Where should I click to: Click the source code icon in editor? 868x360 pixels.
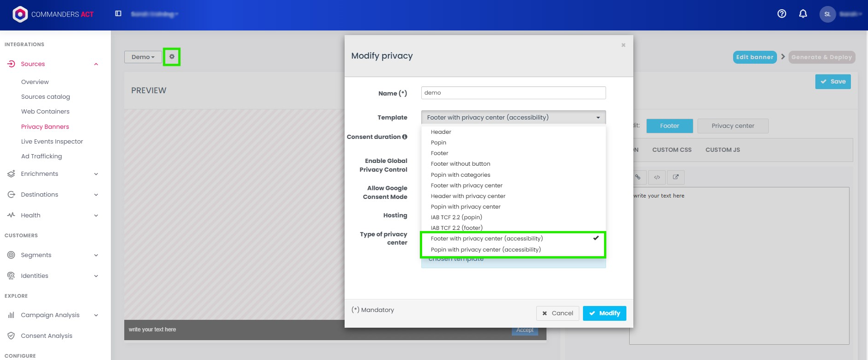[657, 177]
